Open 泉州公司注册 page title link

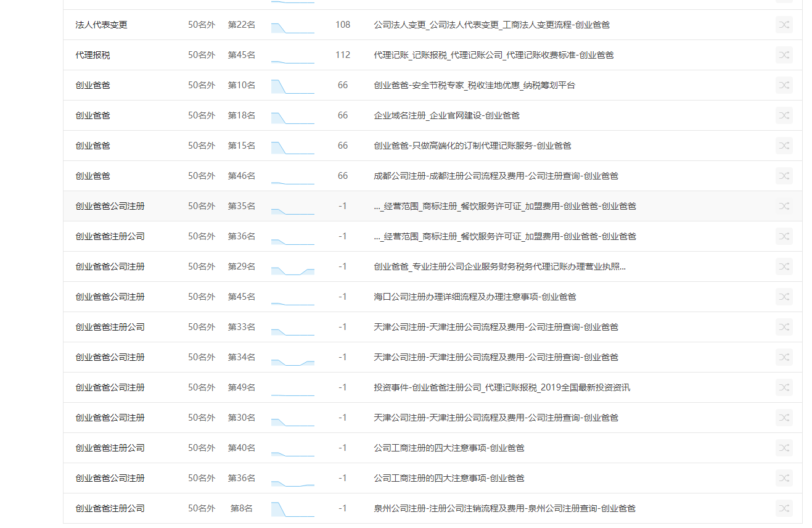tap(504, 508)
